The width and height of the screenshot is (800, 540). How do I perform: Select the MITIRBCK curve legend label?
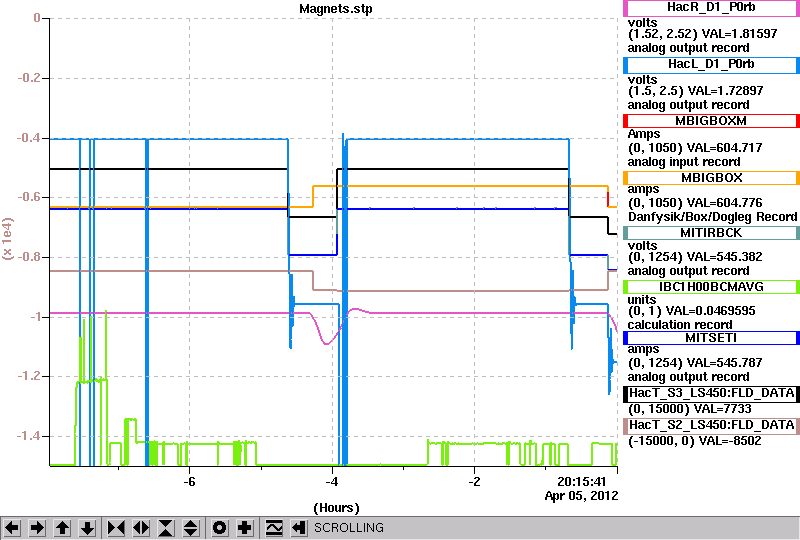pyautogui.click(x=711, y=233)
